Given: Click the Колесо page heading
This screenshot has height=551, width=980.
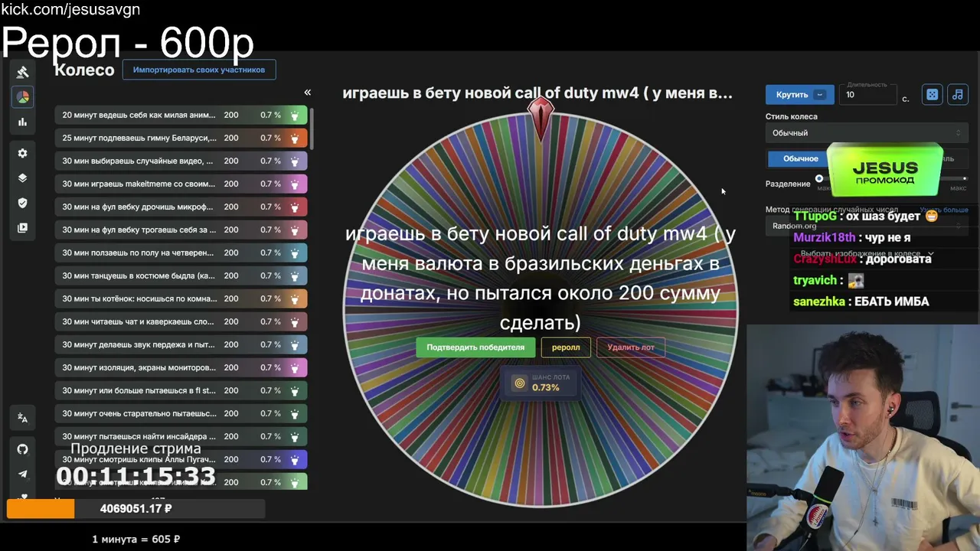Looking at the screenshot, I should click(84, 70).
